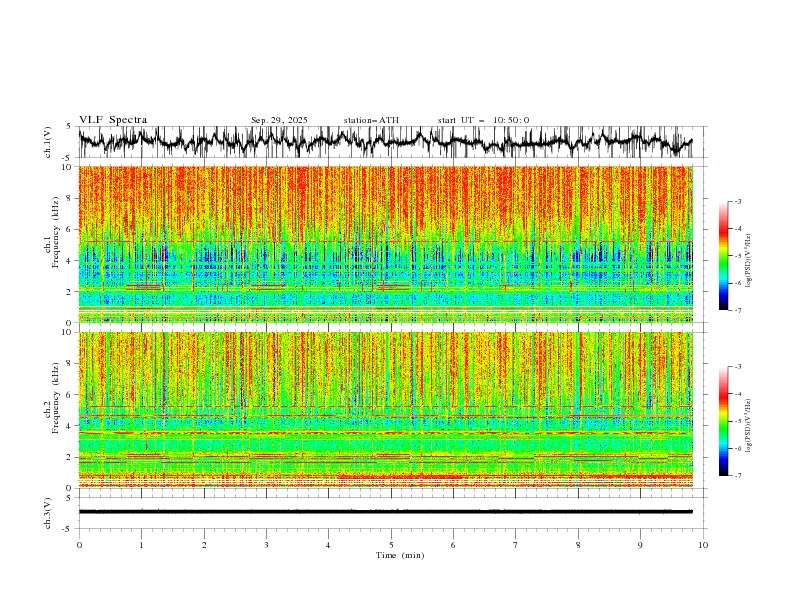Click the ch.3 flat waveform trace
This screenshot has height=612, width=792.
(386, 512)
